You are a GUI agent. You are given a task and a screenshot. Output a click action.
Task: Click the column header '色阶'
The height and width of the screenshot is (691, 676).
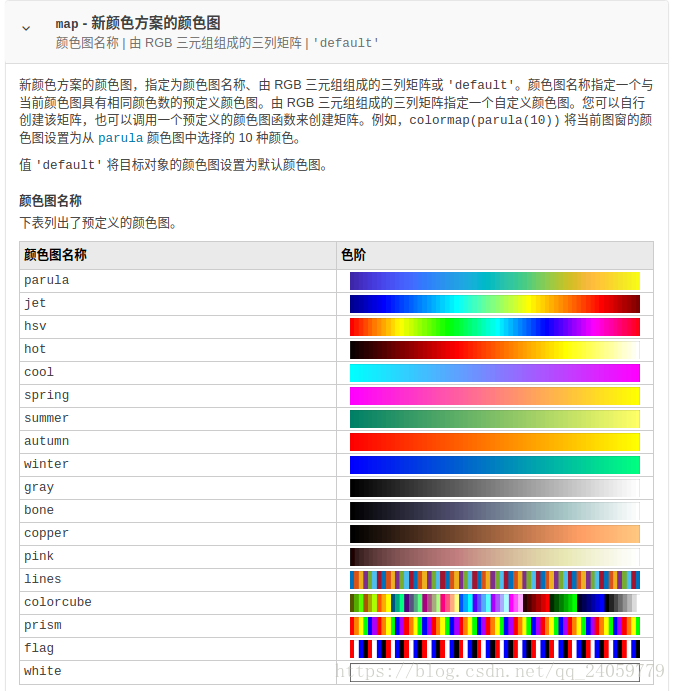point(495,255)
